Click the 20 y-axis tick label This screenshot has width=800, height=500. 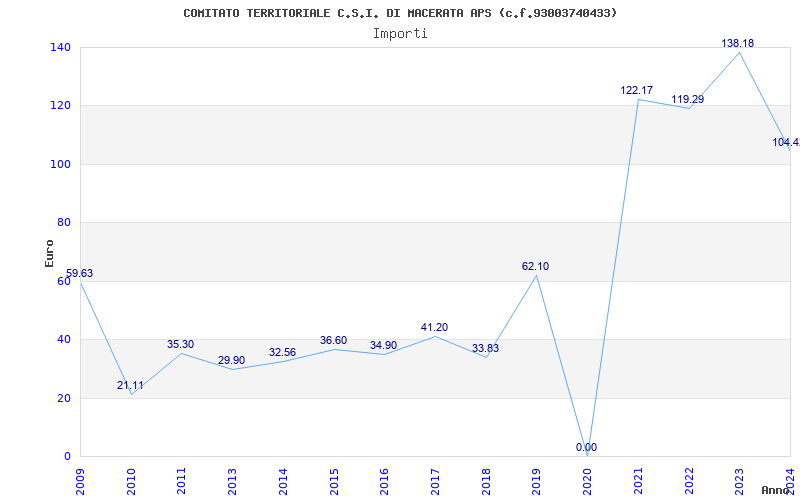pos(63,398)
